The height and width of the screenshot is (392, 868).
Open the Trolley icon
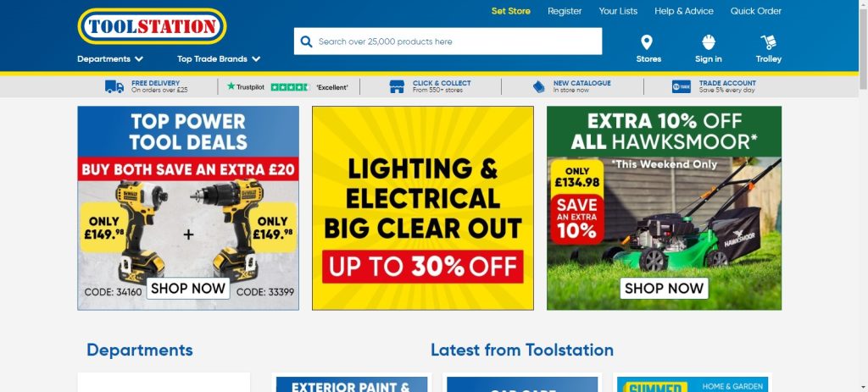[768, 42]
